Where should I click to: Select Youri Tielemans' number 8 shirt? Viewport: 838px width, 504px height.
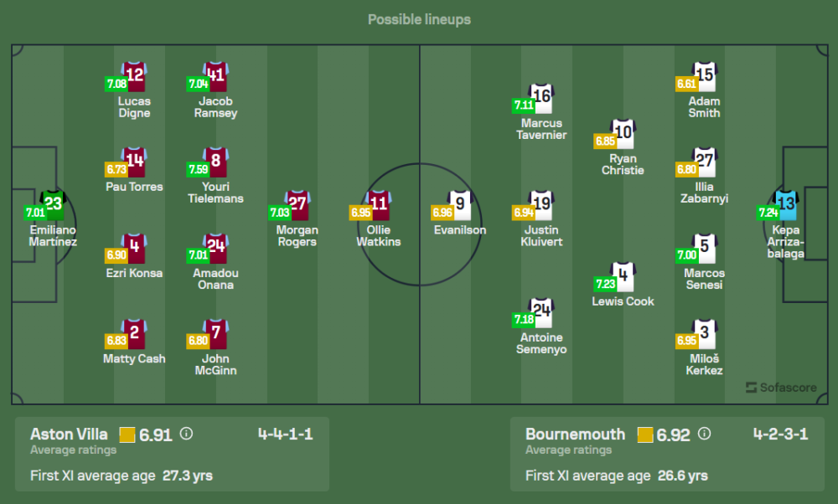(x=216, y=161)
